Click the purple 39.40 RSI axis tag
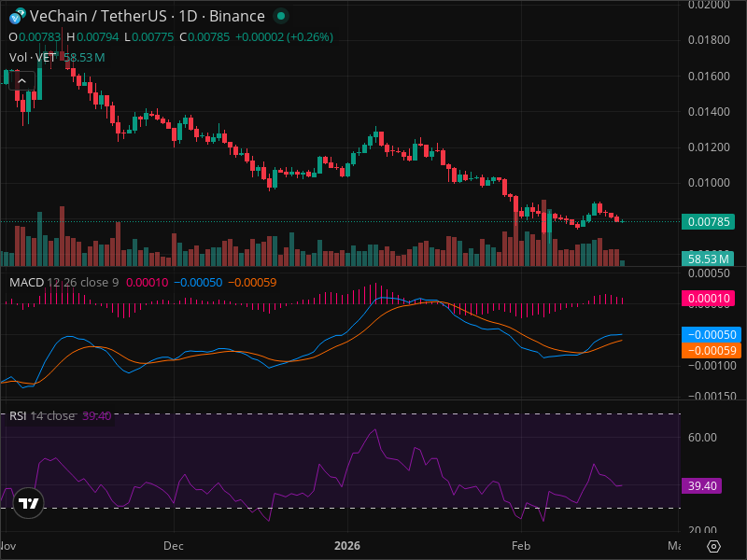Viewport: 747px width, 560px height. point(702,485)
